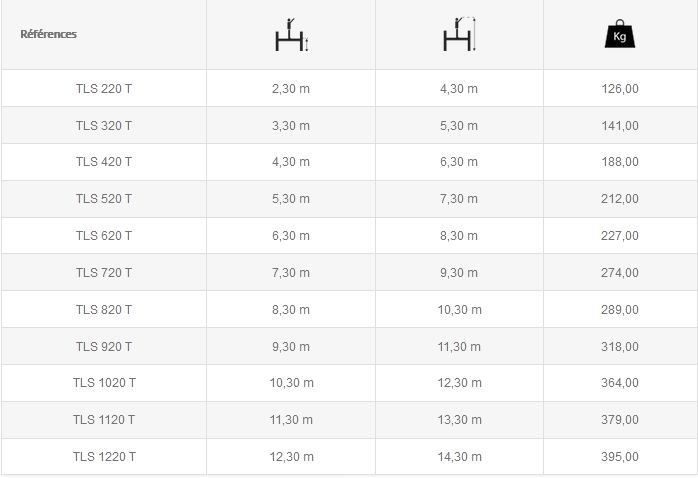The width and height of the screenshot is (698, 478).
Task: Click the 14,30 m height value
Action: pos(459,457)
